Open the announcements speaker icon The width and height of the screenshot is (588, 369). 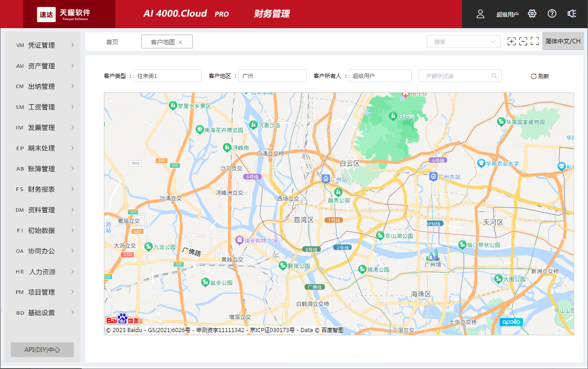572,14
